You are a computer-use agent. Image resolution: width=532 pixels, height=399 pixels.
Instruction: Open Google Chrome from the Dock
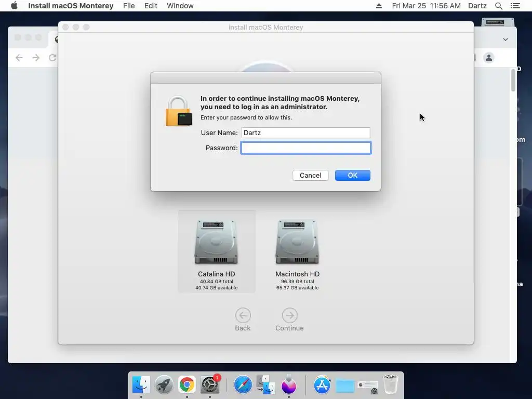tap(187, 385)
